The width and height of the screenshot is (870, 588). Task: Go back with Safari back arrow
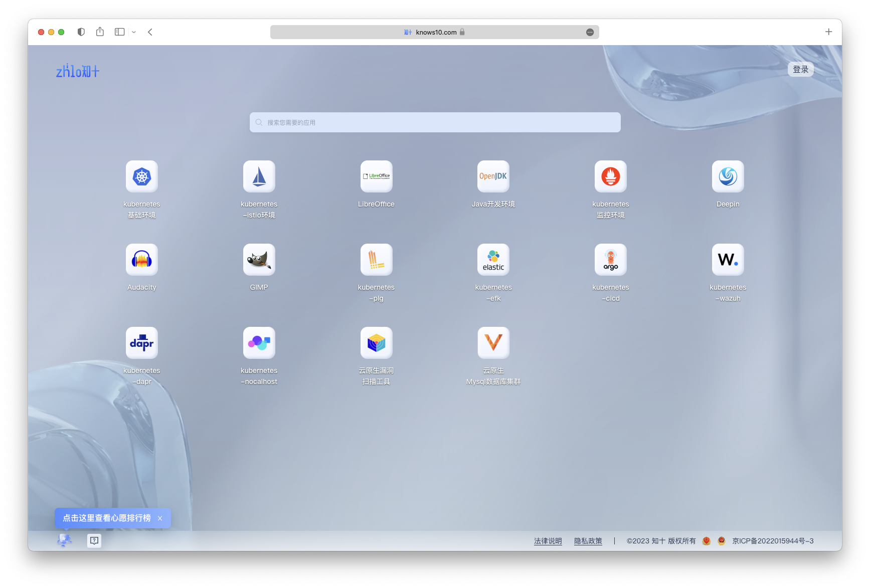click(x=150, y=32)
